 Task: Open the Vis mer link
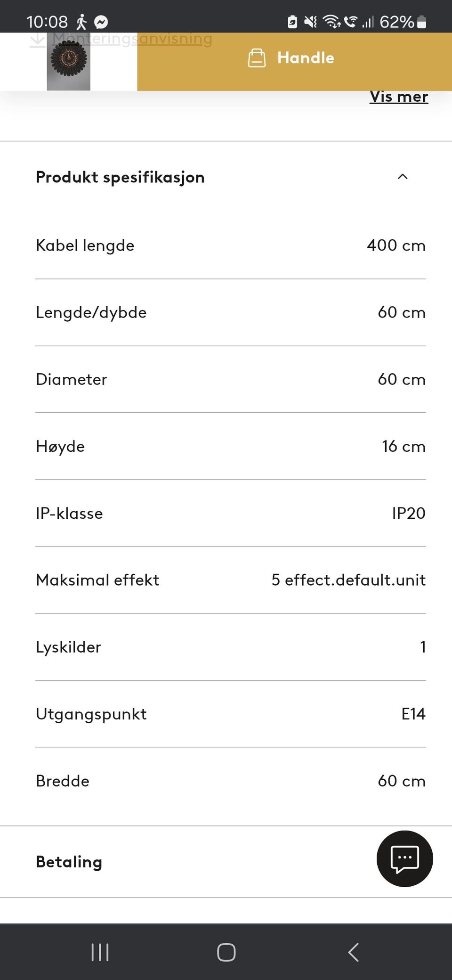[x=399, y=96]
